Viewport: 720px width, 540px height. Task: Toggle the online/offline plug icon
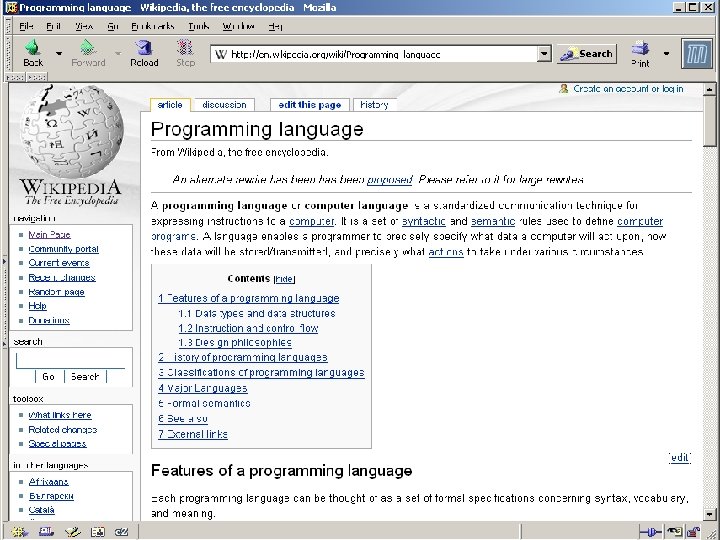[650, 532]
